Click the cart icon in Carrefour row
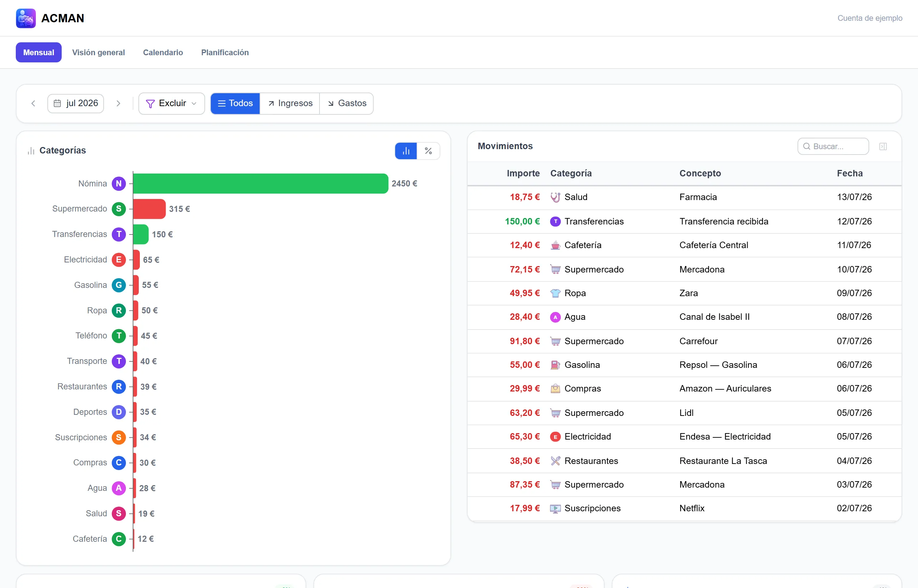This screenshot has width=918, height=588. (x=555, y=341)
